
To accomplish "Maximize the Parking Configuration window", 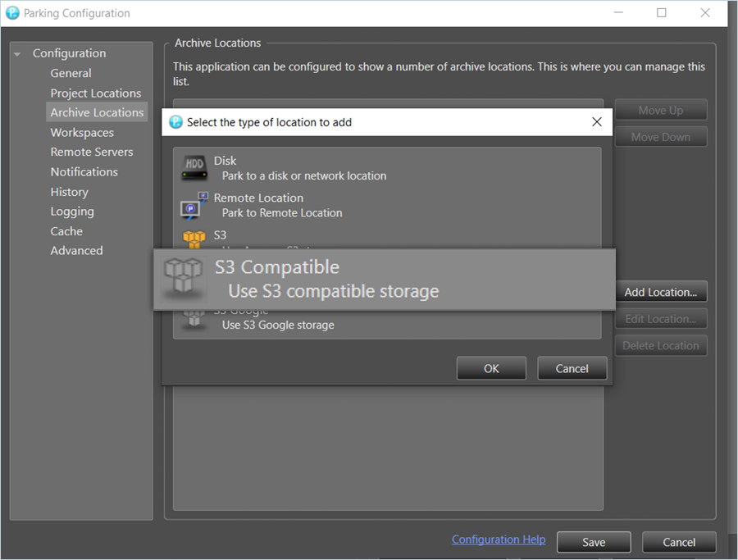I will pyautogui.click(x=661, y=13).
